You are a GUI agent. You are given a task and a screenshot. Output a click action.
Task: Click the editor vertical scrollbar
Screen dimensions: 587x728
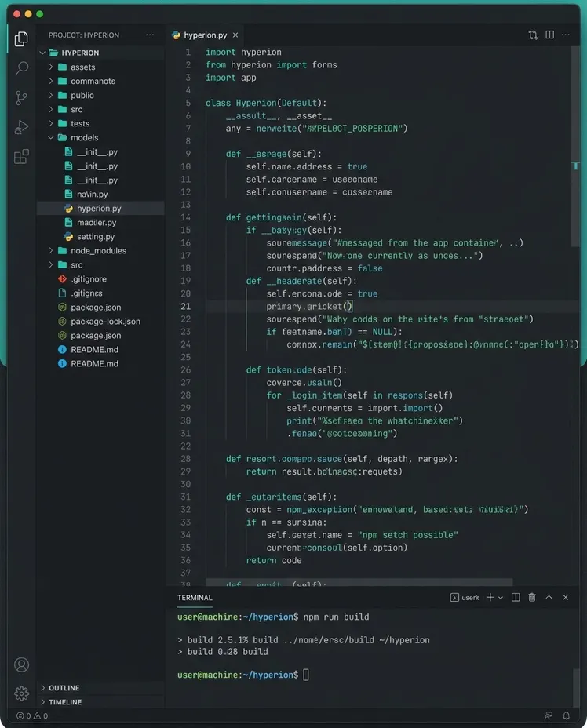coord(575,146)
